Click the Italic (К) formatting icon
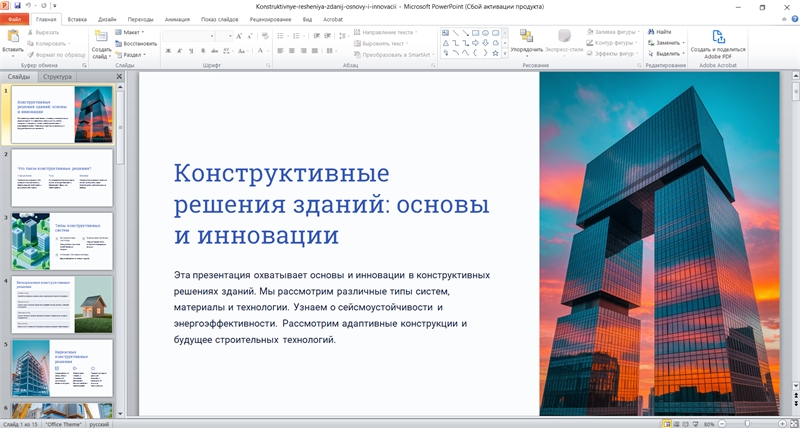 point(180,51)
